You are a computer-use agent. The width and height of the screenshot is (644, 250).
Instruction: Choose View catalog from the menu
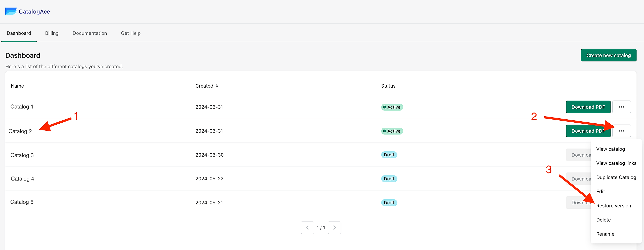tap(611, 149)
